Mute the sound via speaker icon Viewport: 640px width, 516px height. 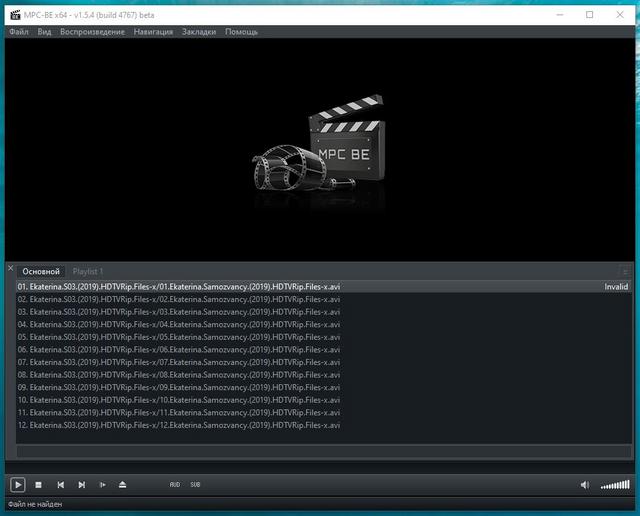coord(585,485)
